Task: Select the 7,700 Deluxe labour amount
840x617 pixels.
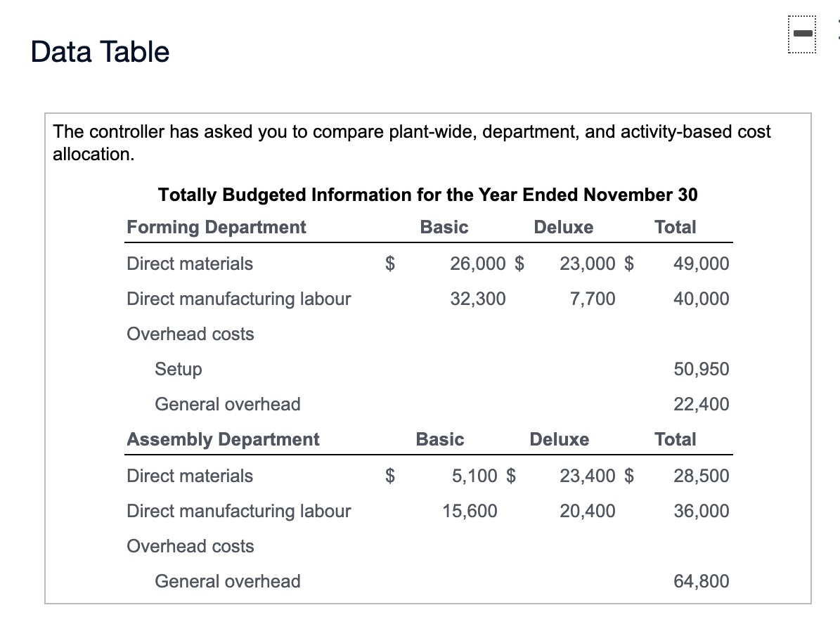Action: (x=593, y=299)
